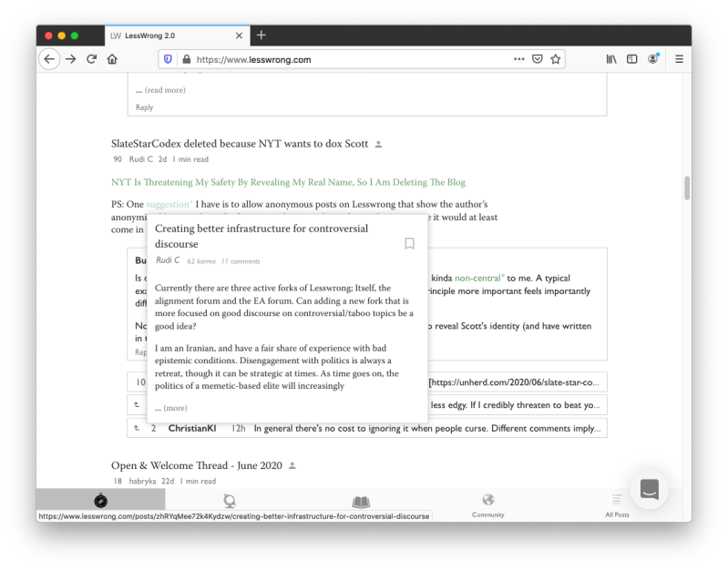Select the LessWrong 2.0 tab

pyautogui.click(x=178, y=36)
